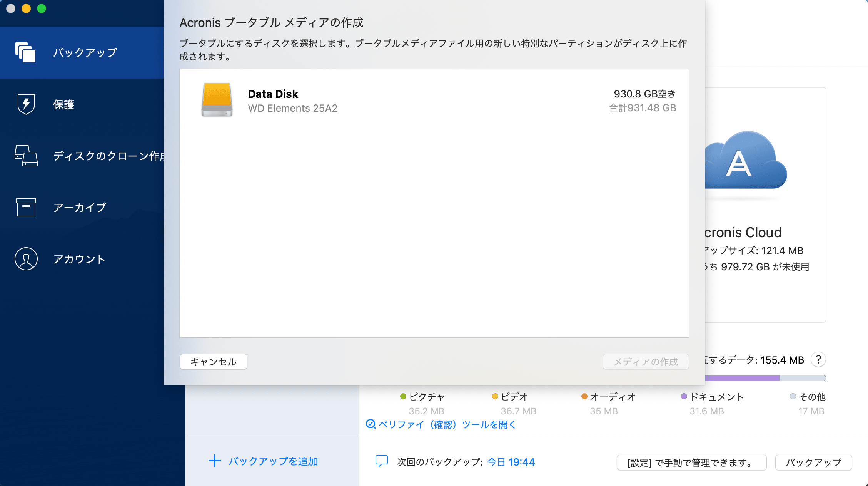Click the verify tool checkmark icon

click(x=371, y=424)
